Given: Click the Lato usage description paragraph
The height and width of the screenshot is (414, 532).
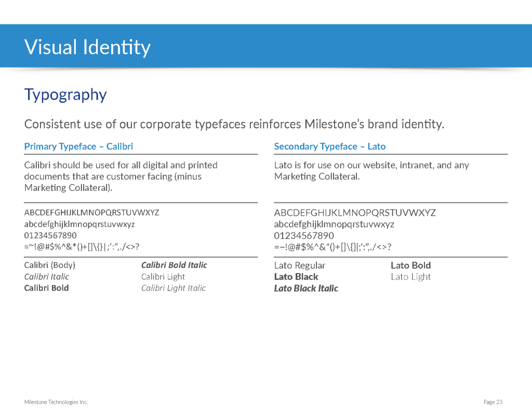Looking at the screenshot, I should pos(371,171).
